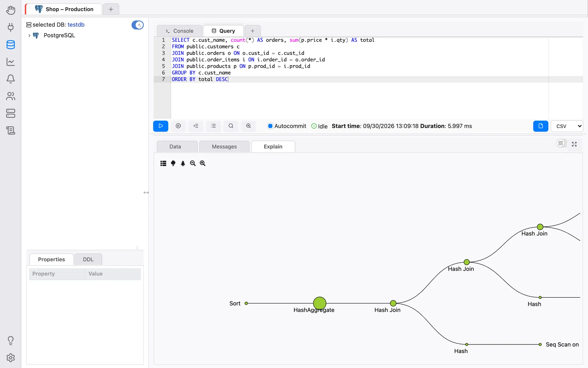Select the round tree explain layout icon
Screen dimensions: 588x368
173,163
